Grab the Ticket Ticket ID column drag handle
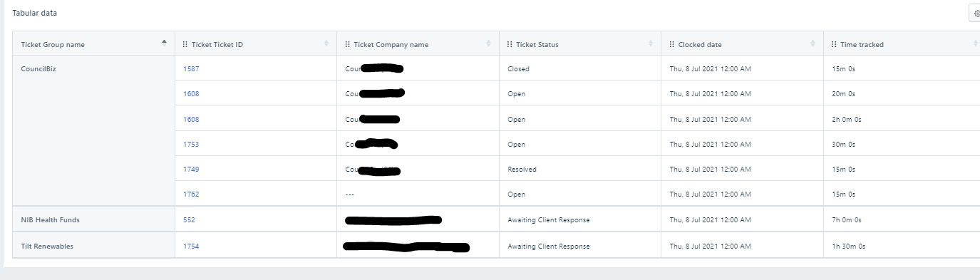Image resolution: width=980 pixels, height=280 pixels. [186, 44]
